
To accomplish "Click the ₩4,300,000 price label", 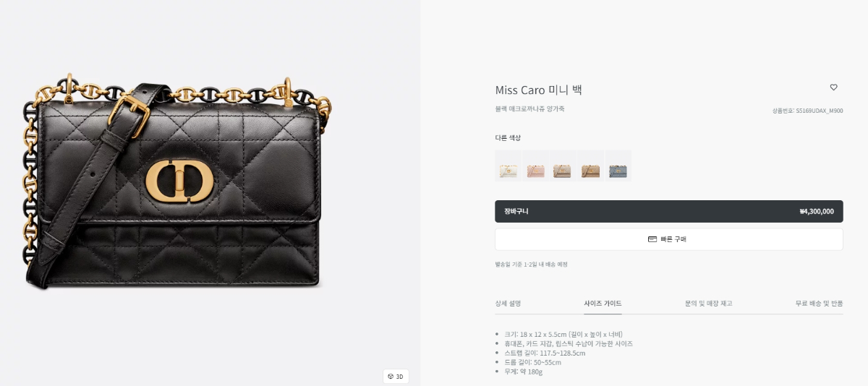I will [x=816, y=212].
